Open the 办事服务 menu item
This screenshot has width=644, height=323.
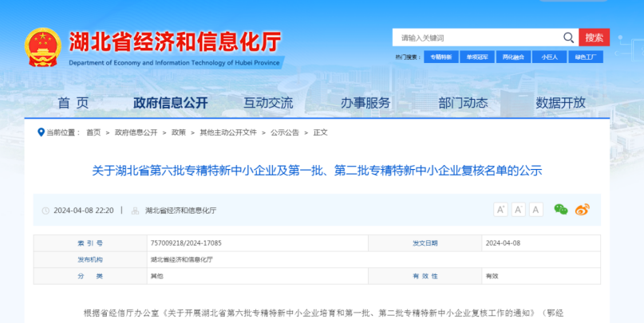click(x=365, y=103)
